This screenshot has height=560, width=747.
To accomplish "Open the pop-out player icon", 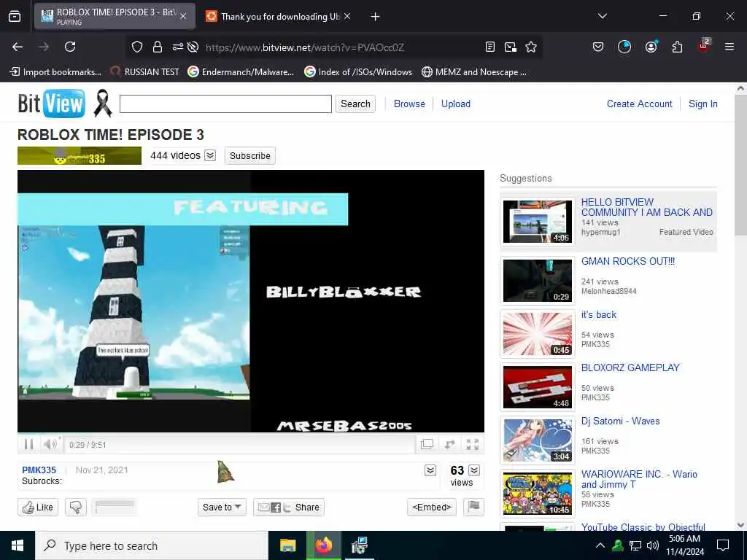I will (427, 444).
